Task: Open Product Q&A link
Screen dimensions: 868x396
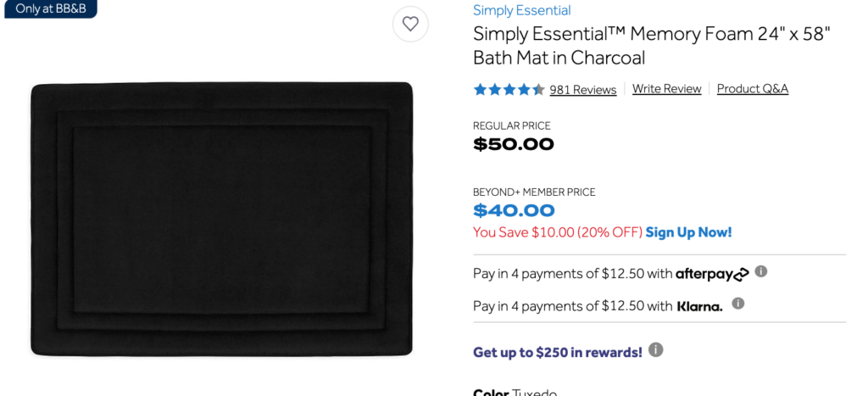Action: pos(753,89)
